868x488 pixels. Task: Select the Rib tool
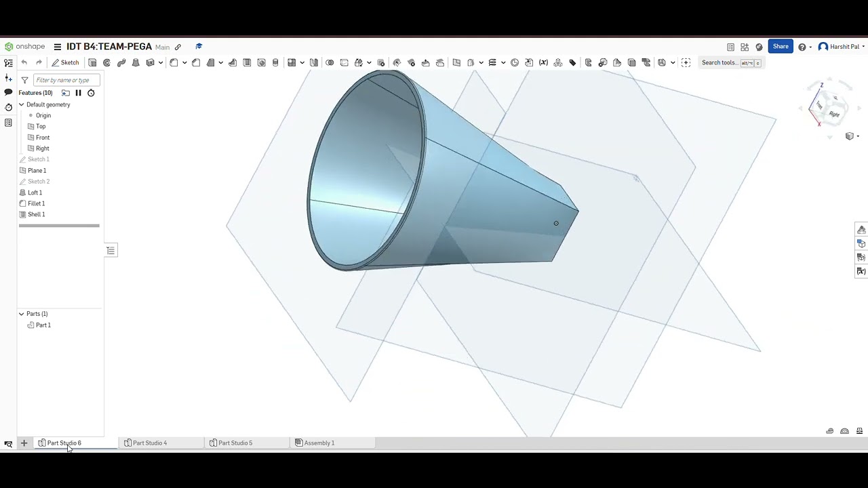pos(233,62)
